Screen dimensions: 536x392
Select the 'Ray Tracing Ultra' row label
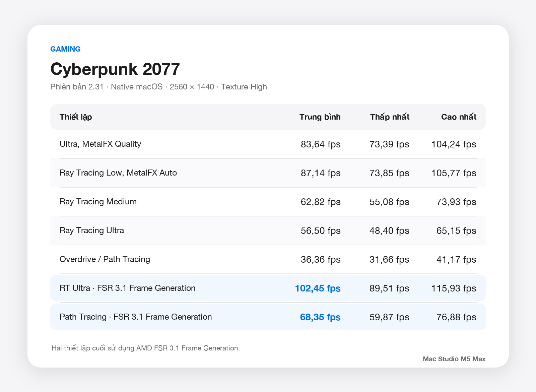point(92,231)
